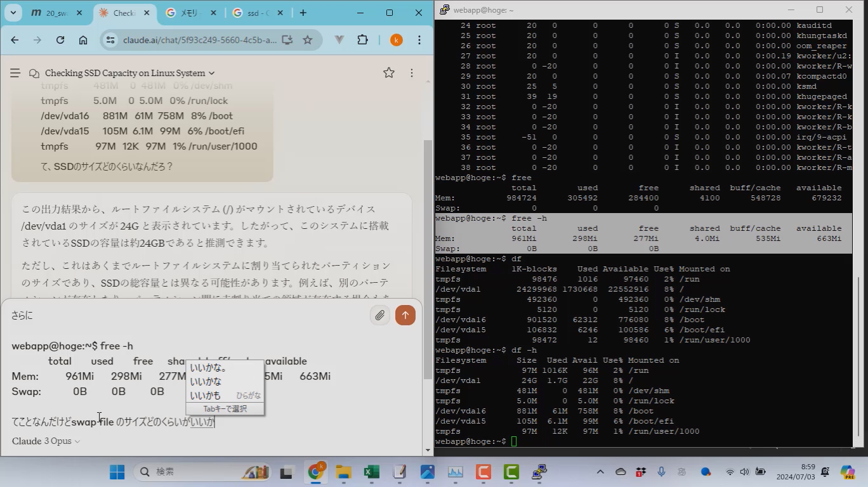Click the browser reload button
The image size is (868, 487).
click(x=60, y=40)
